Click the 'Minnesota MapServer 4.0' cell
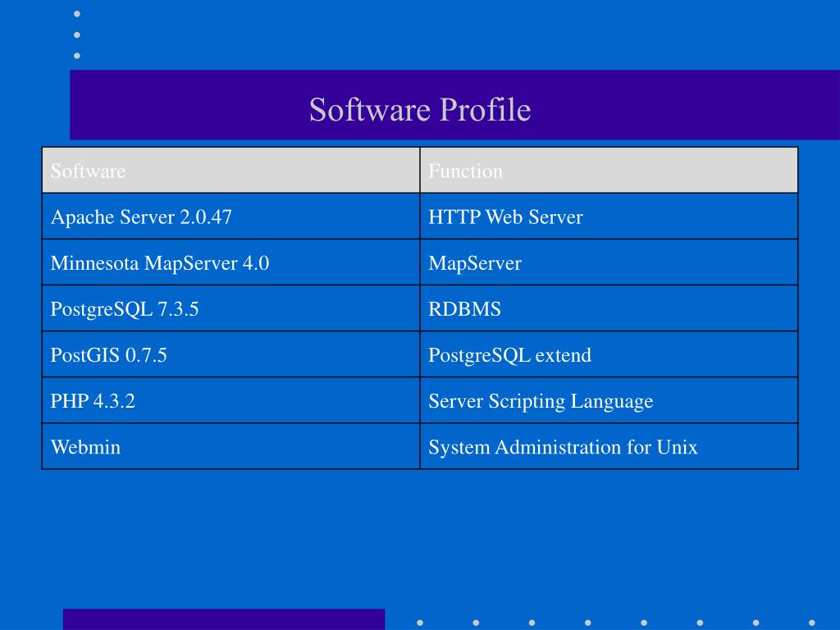The width and height of the screenshot is (840, 630). [231, 262]
